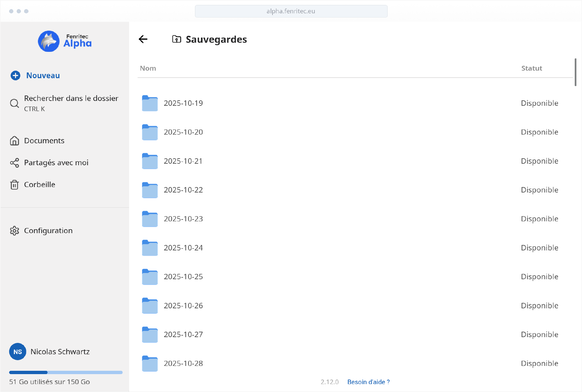582x392 pixels.
Task: Click the storage usage progress bar
Action: [66, 372]
